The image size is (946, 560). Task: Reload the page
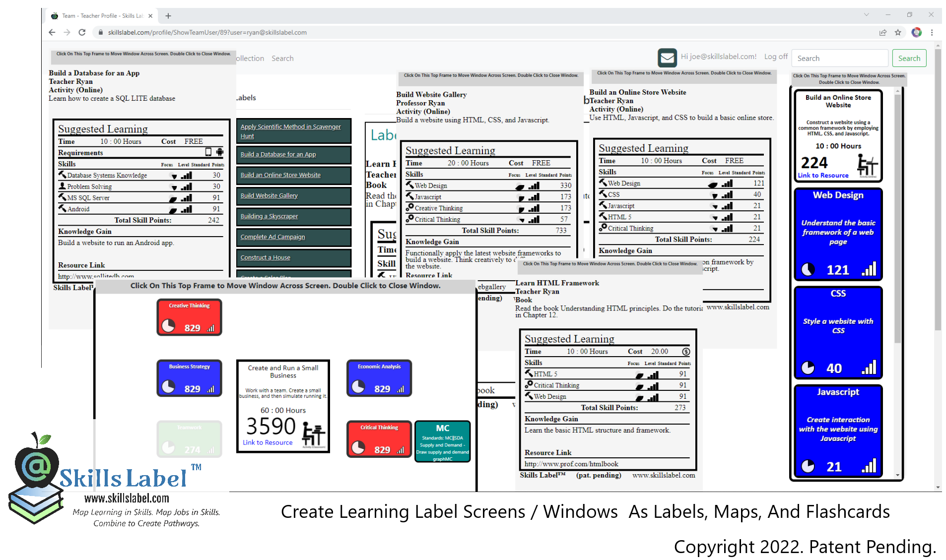coord(82,32)
